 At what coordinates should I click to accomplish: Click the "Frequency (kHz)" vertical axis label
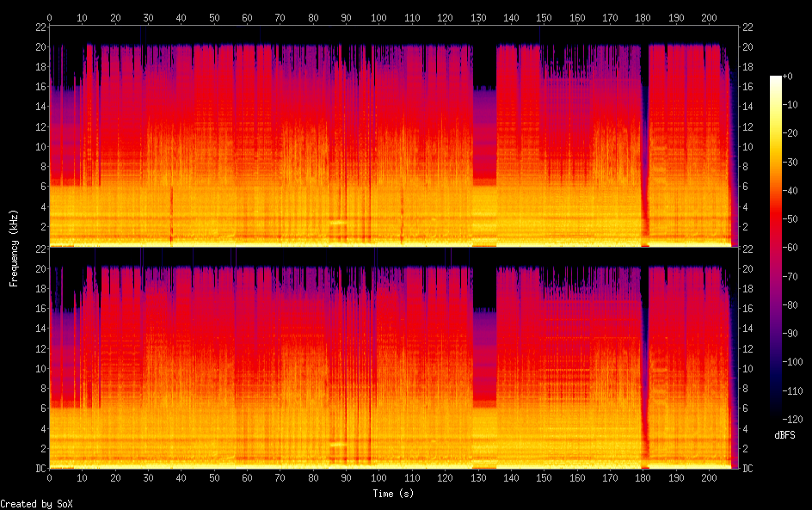pyautogui.click(x=14, y=248)
